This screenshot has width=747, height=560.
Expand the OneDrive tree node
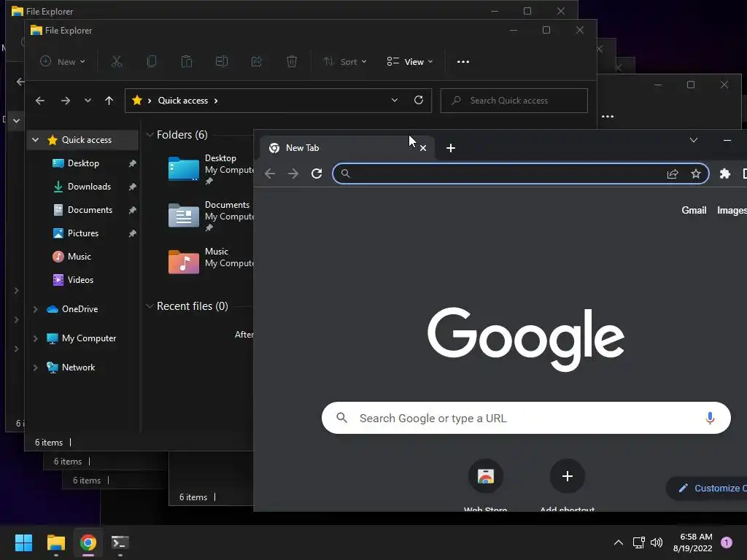35,309
